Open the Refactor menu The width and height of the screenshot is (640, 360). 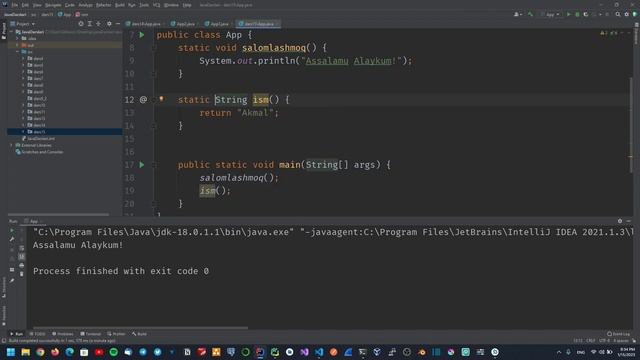click(103, 5)
